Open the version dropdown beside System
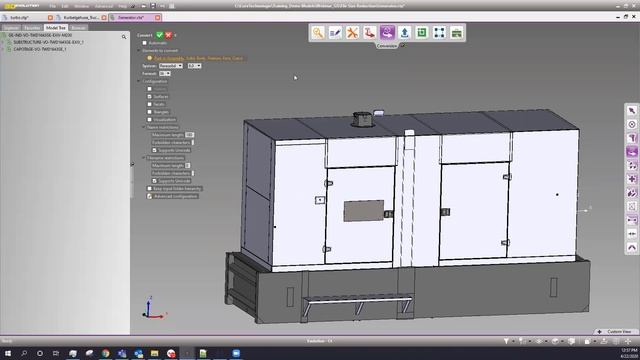This screenshot has width=640, height=360. tap(194, 66)
